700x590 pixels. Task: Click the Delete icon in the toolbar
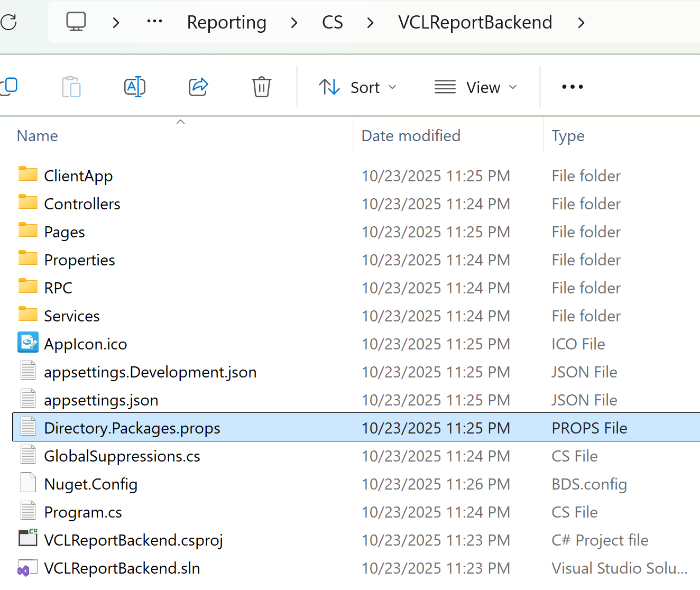(261, 87)
